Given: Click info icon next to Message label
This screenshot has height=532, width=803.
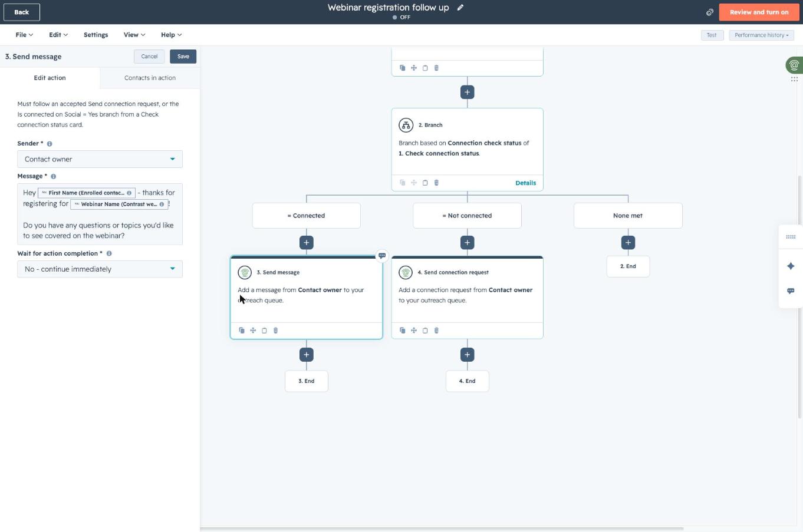Looking at the screenshot, I should click(54, 176).
